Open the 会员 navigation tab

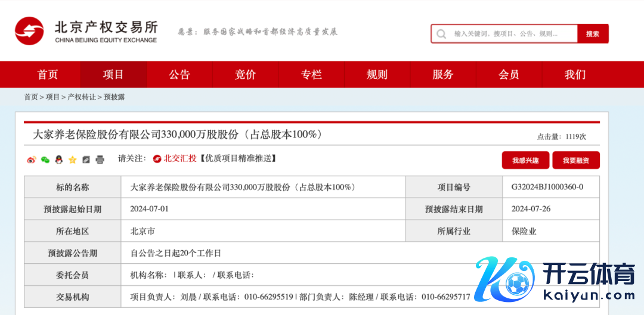[x=509, y=74]
